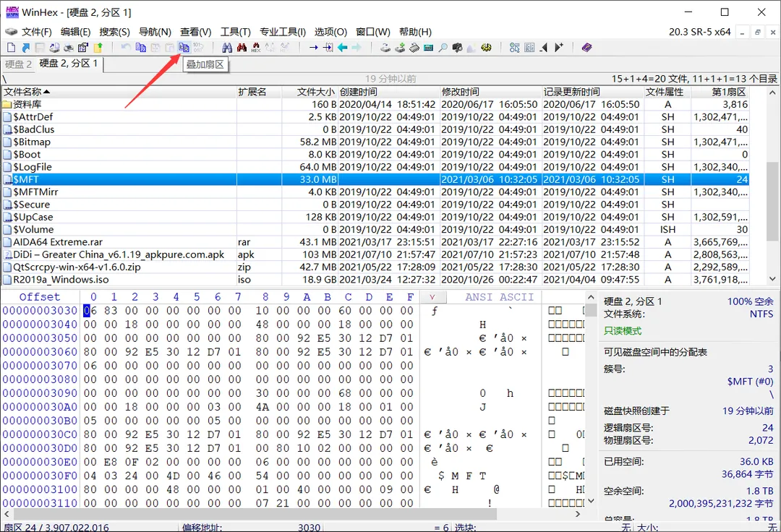Click the New file icon in toolbar
The height and width of the screenshot is (532, 781).
(x=12, y=48)
